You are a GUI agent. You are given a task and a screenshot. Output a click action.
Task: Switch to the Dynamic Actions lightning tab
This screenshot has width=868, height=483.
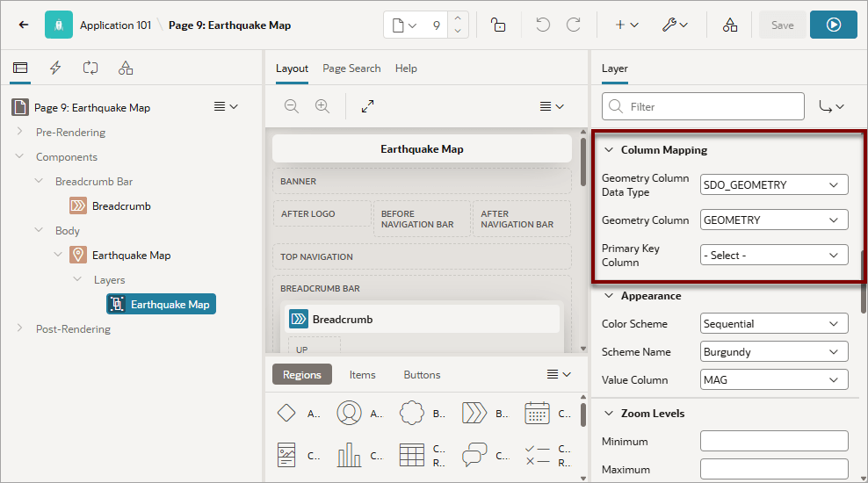coord(55,68)
